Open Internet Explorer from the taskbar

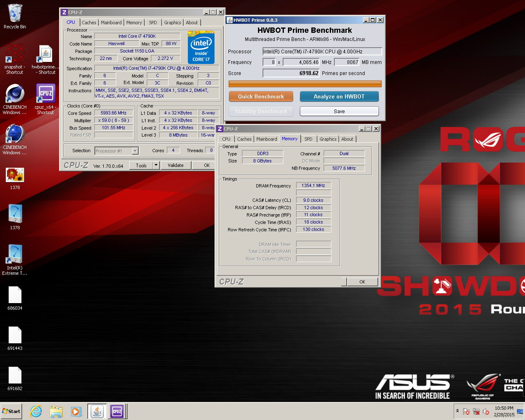(x=36, y=411)
